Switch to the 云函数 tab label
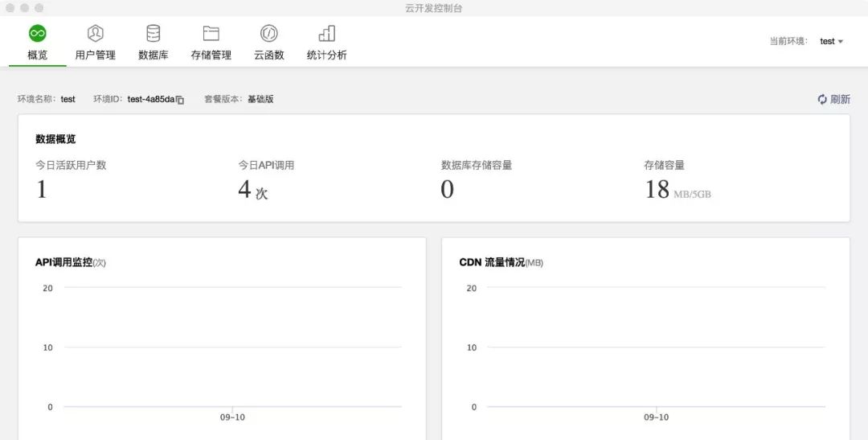This screenshot has width=868, height=440. tap(269, 55)
